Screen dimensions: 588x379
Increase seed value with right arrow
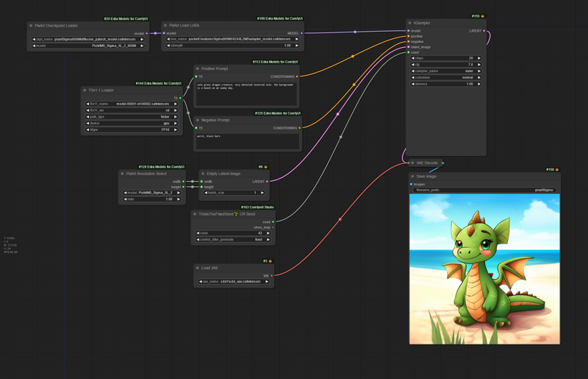[x=268, y=233]
